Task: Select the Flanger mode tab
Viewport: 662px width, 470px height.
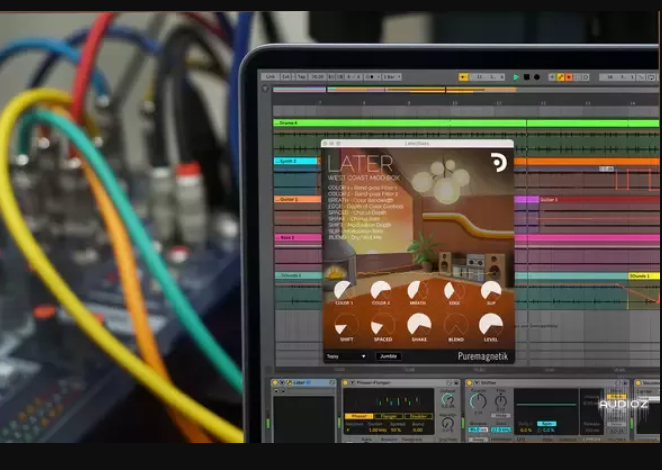Action: 388,416
